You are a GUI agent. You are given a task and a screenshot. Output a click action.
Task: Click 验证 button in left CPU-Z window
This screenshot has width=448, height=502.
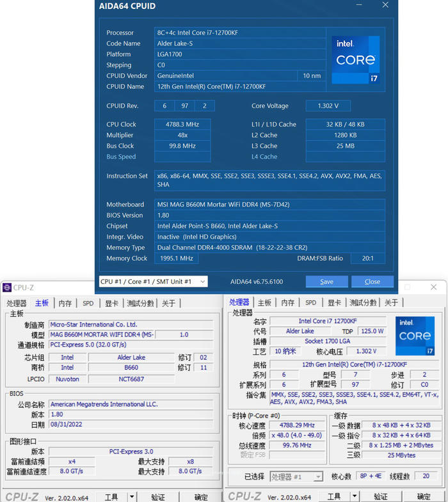[157, 497]
